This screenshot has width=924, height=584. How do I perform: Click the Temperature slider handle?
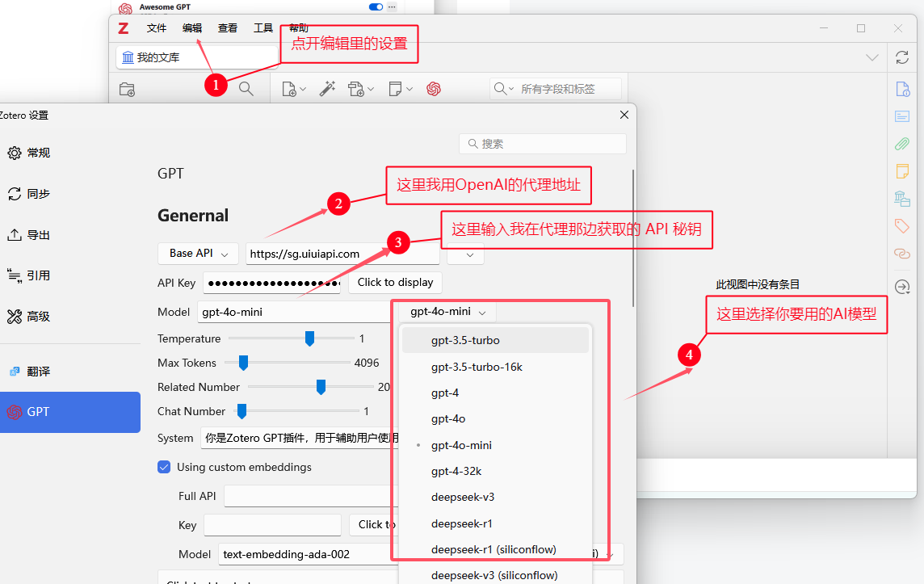[x=309, y=338]
